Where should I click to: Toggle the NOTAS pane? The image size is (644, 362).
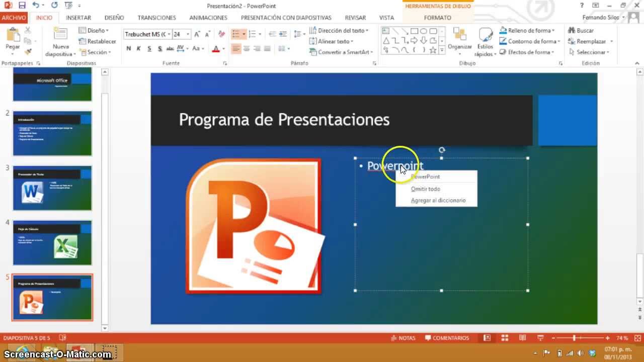pos(403,338)
